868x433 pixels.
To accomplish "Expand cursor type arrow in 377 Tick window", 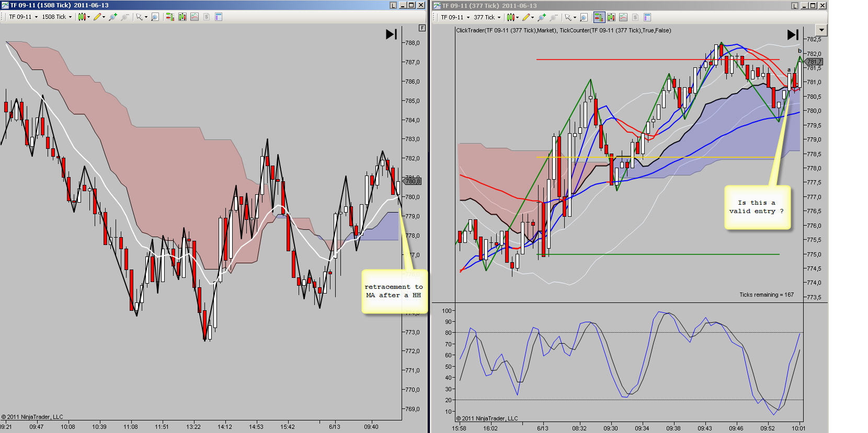I will tap(575, 17).
